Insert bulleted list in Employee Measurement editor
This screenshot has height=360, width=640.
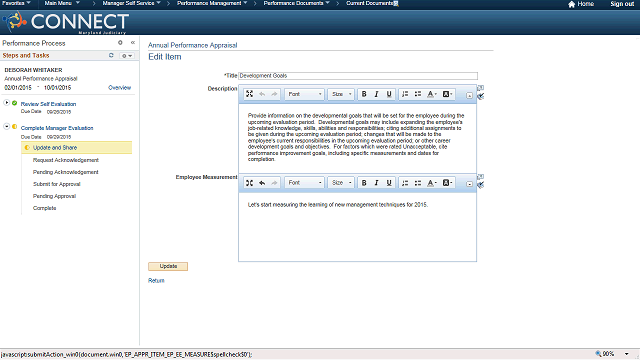(418, 182)
